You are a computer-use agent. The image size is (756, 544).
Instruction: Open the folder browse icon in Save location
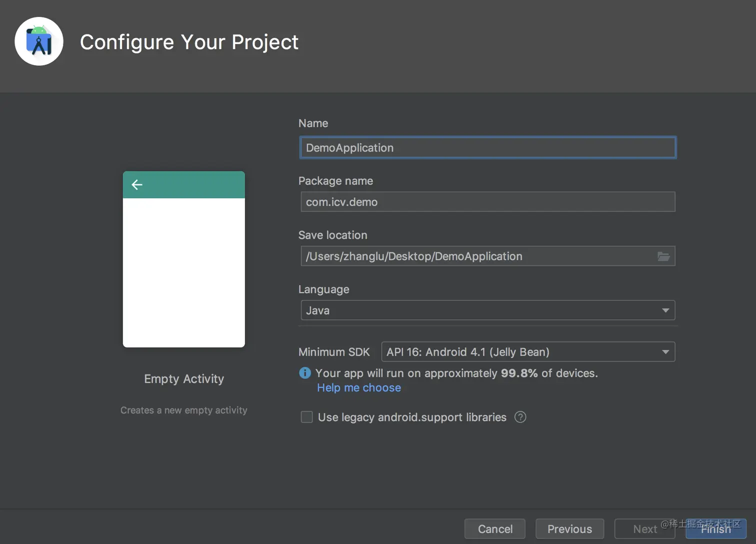coord(663,256)
